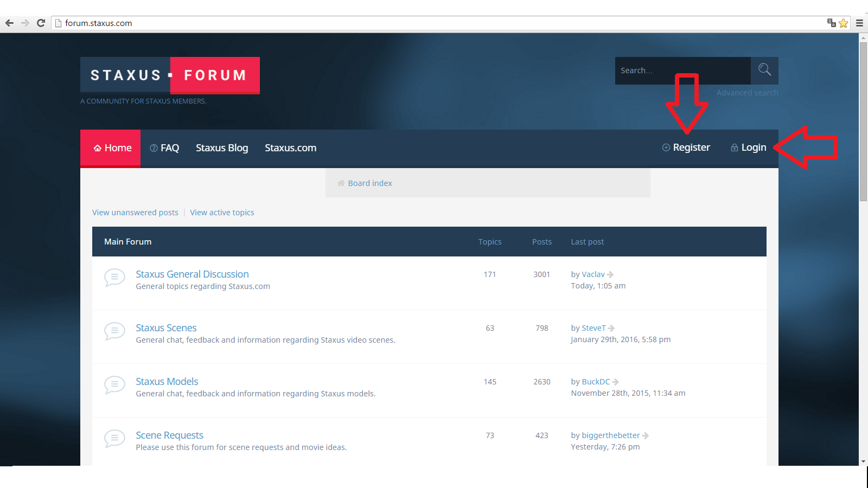Click the "Today, 1:05 am" timestamp

pos(598,286)
